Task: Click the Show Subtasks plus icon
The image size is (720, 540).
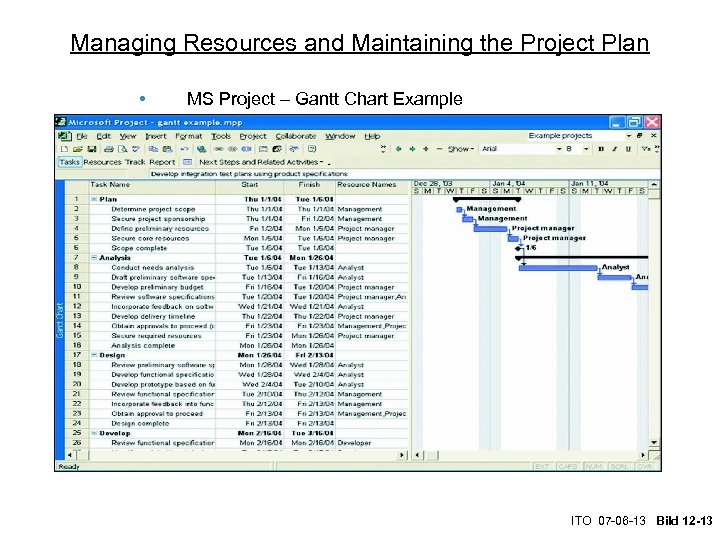Action: pos(426,149)
